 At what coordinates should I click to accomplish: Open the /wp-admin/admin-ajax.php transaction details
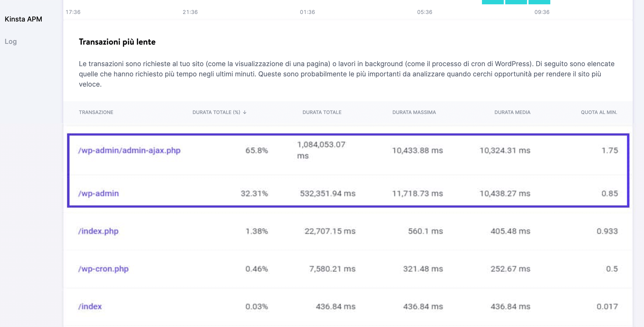129,151
